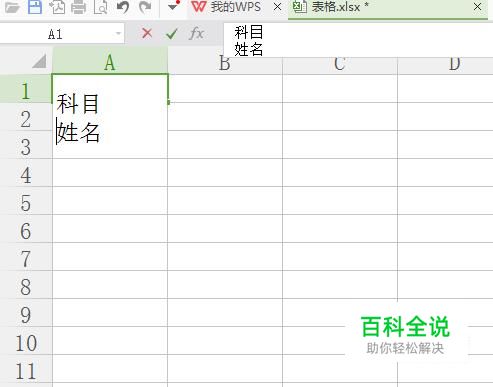Open file using the folder icon
The width and height of the screenshot is (493, 387).
[12, 7]
